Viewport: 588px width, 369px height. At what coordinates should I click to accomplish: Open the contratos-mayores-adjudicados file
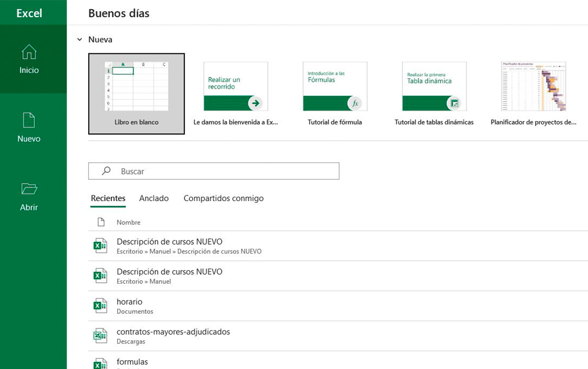[338, 336]
